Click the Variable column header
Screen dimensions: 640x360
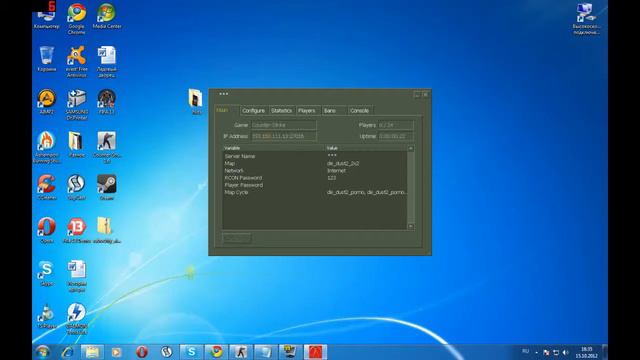coord(273,148)
